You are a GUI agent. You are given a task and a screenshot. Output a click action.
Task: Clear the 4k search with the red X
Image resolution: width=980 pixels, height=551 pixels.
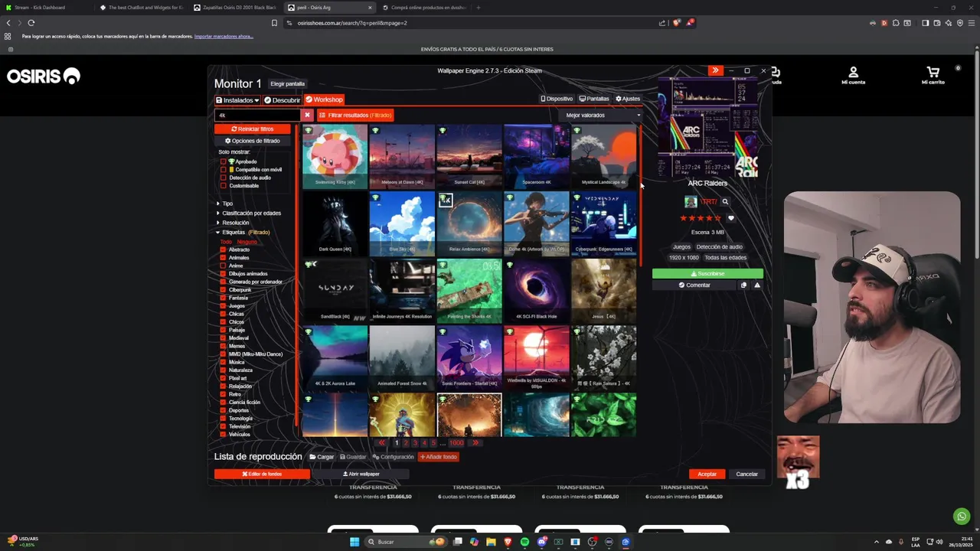coord(307,115)
